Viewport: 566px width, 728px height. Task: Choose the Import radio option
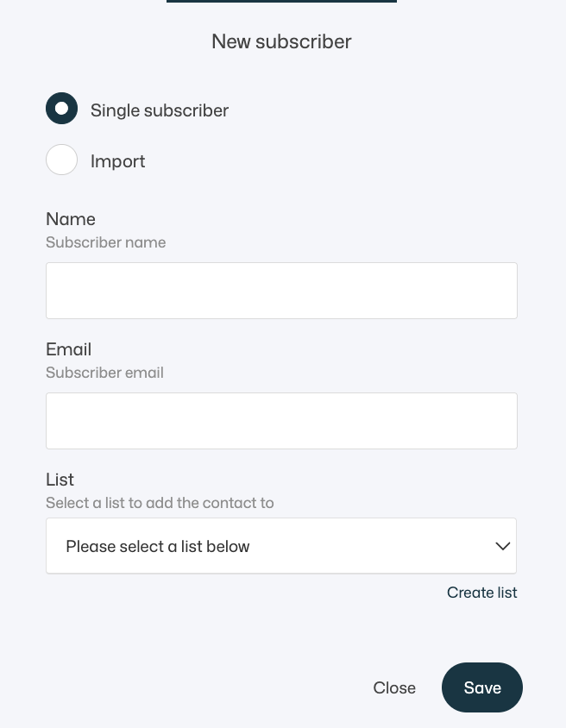click(x=61, y=160)
